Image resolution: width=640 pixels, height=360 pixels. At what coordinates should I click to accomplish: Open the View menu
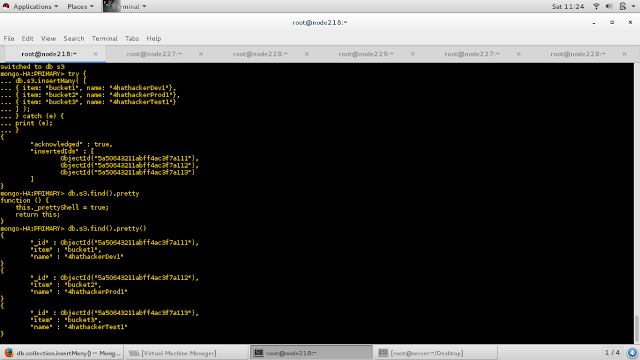48,38
